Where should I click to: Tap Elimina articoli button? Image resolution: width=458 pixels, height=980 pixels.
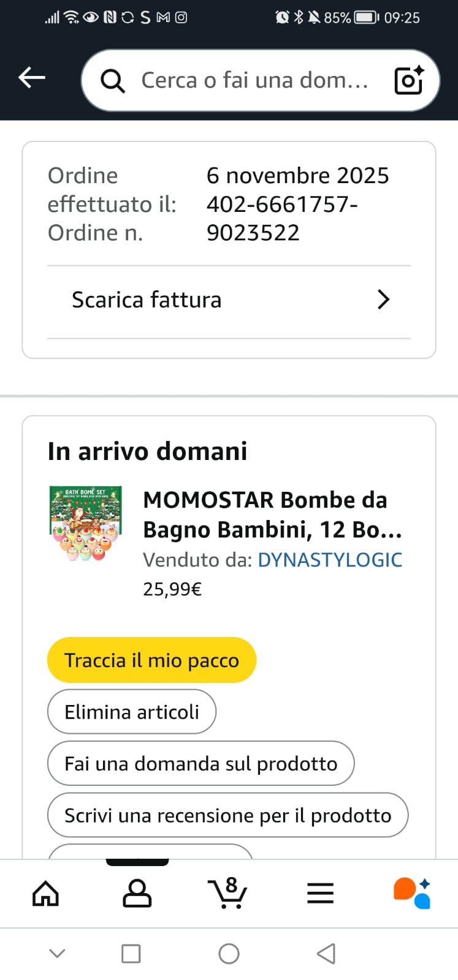click(132, 712)
